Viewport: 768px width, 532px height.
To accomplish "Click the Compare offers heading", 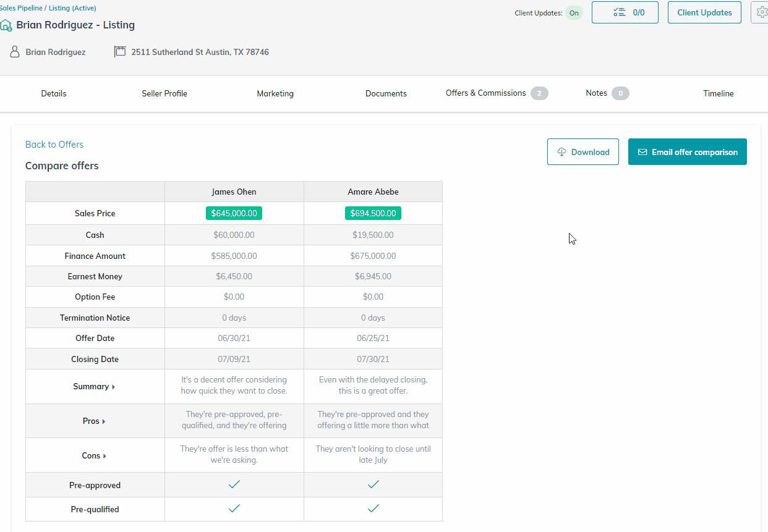I will (x=62, y=166).
